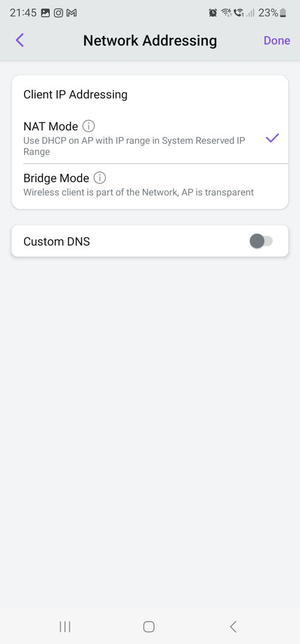Image resolution: width=300 pixels, height=644 pixels.
Task: Open Bridge Mode info icon
Action: (x=100, y=178)
